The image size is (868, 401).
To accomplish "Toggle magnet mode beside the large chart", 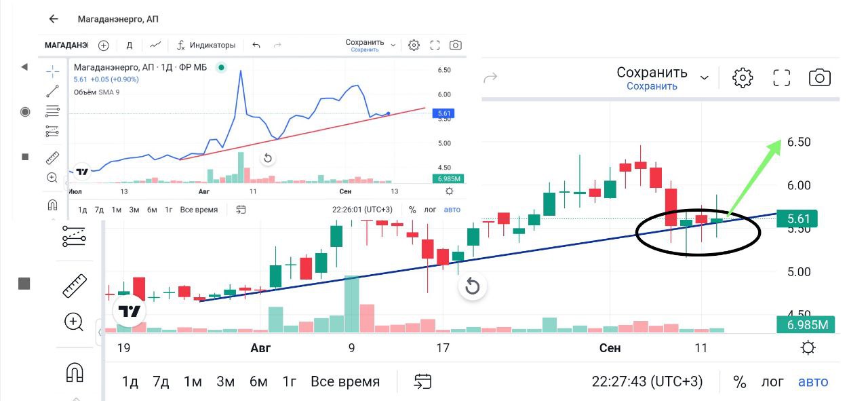I will pos(74,372).
